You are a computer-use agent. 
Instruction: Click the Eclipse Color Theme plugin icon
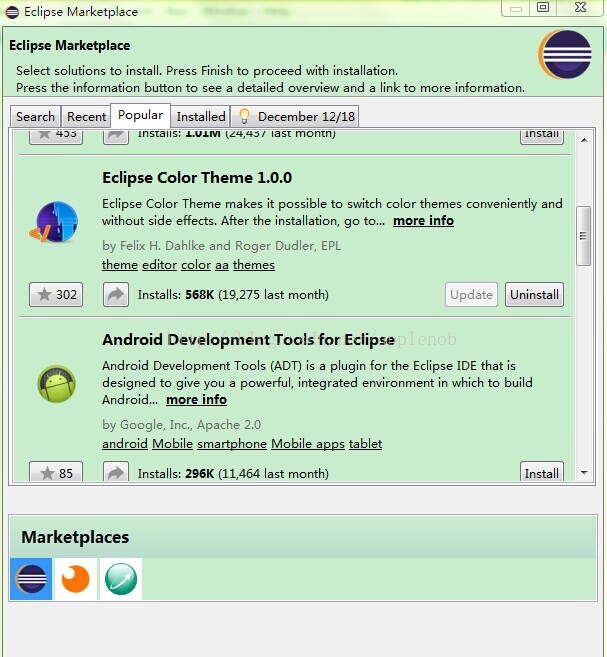click(x=54, y=222)
